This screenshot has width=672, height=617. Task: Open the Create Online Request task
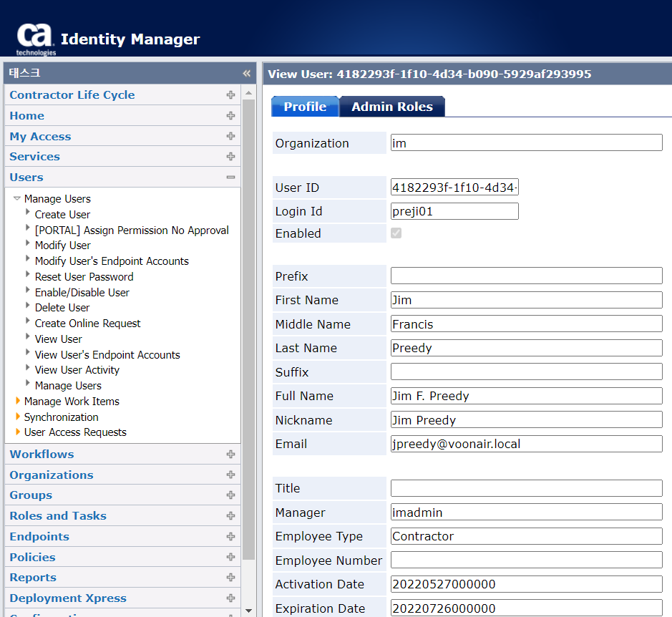(x=87, y=324)
